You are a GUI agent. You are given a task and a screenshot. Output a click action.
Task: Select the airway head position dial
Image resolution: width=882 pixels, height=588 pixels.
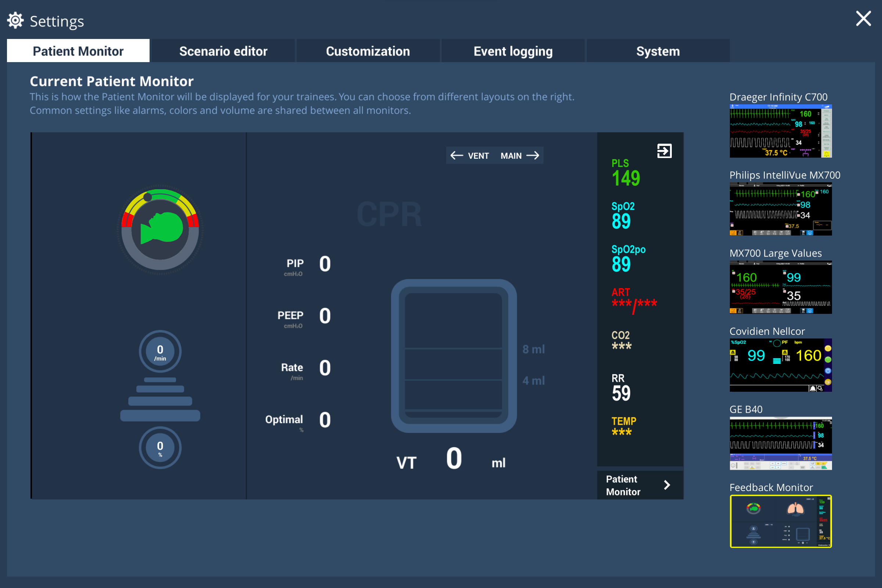point(160,229)
